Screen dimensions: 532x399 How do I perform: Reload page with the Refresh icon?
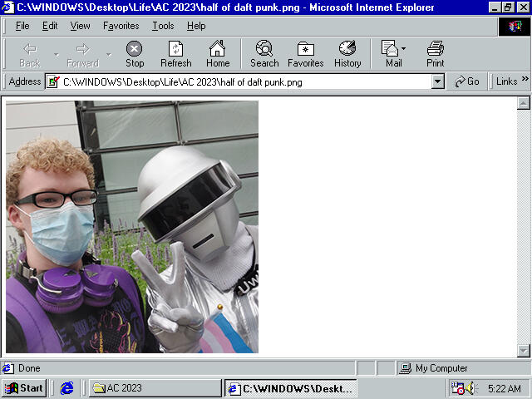175,49
